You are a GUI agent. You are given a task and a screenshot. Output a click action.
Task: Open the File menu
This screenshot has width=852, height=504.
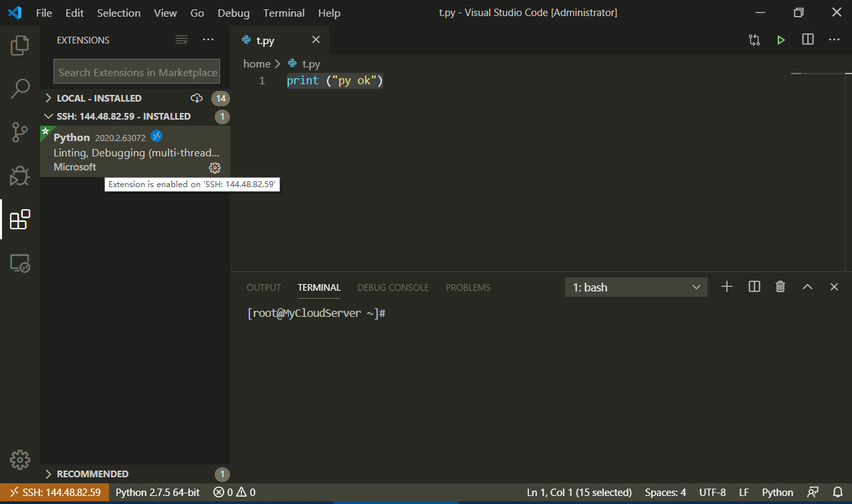coord(44,13)
